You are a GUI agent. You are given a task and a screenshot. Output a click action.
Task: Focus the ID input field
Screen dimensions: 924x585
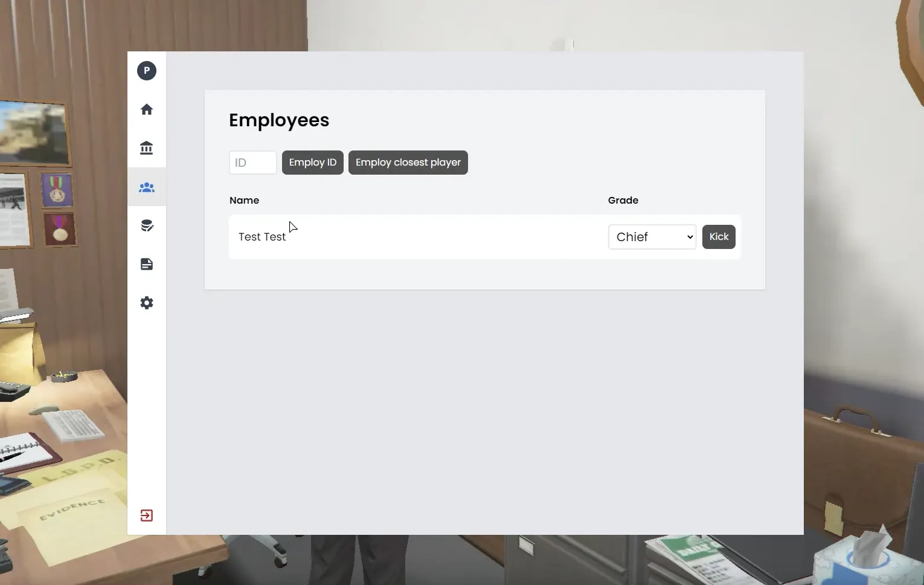coord(252,163)
